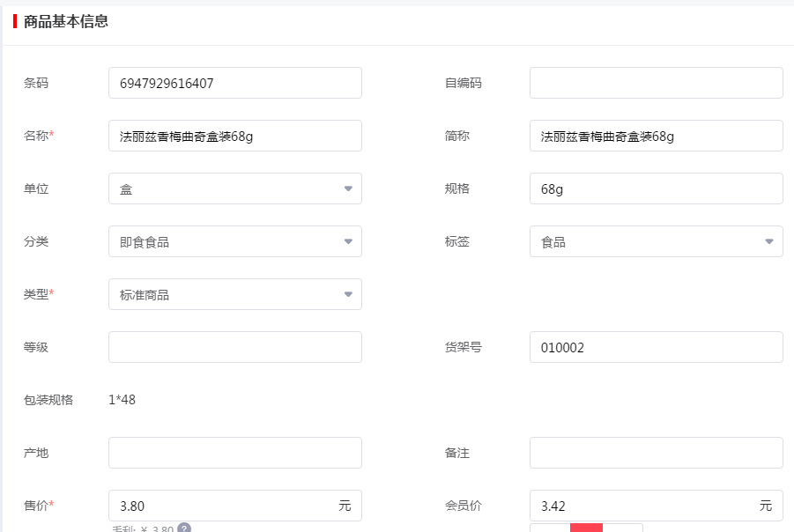
Task: Expand the 分类 dropdown showing 即食食品
Action: point(234,241)
